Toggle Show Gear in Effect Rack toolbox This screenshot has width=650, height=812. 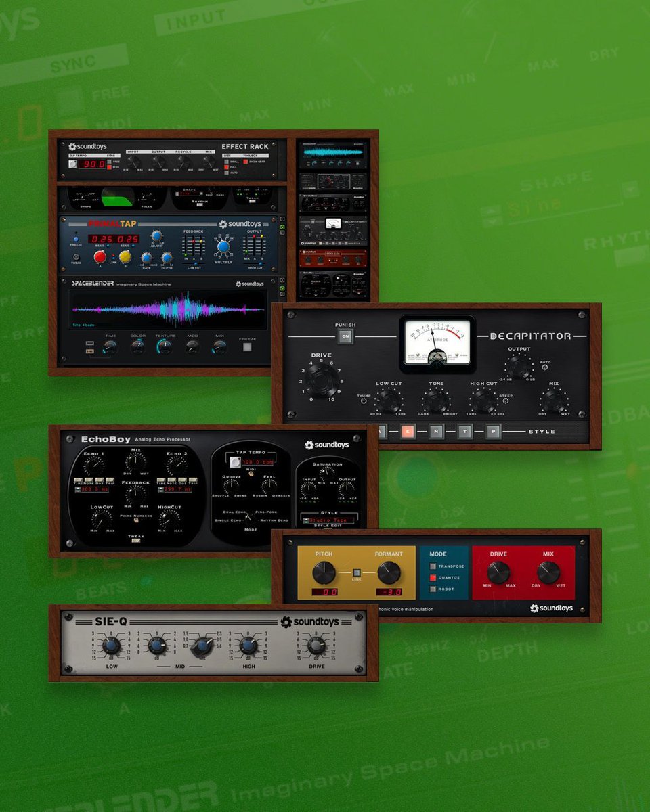click(246, 162)
